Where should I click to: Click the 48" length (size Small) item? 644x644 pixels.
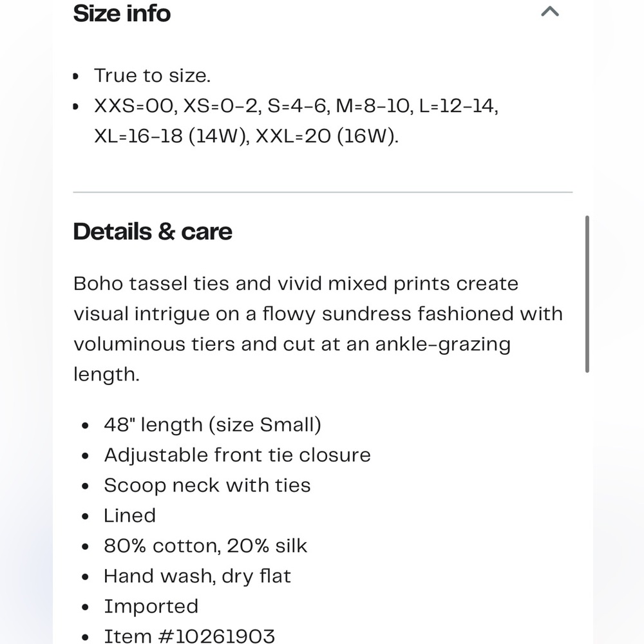(x=213, y=424)
